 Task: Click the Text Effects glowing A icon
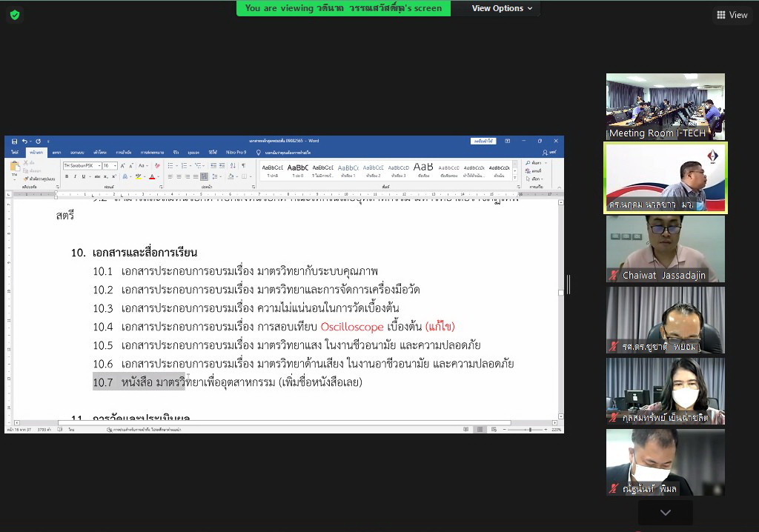125,176
